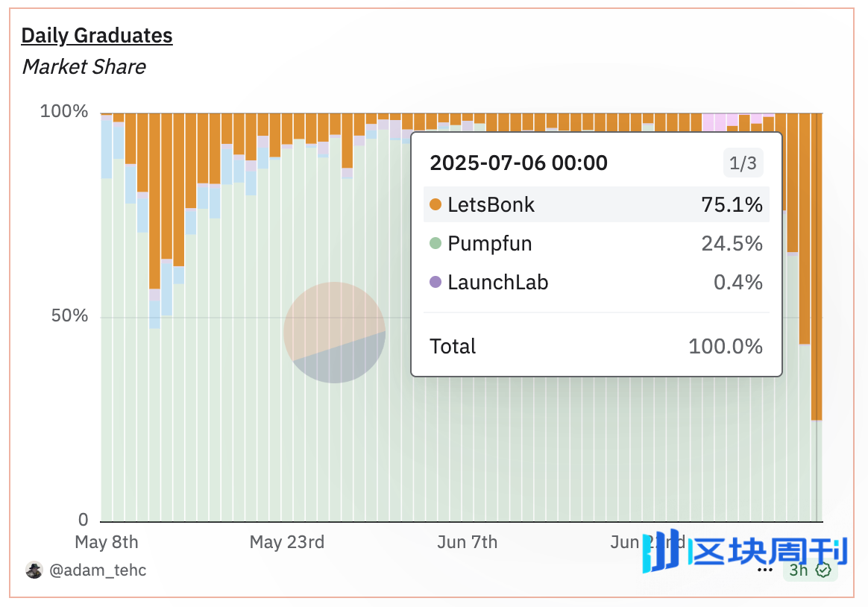
Task: Click the 0.4% LaunchLab value
Action: point(738,282)
